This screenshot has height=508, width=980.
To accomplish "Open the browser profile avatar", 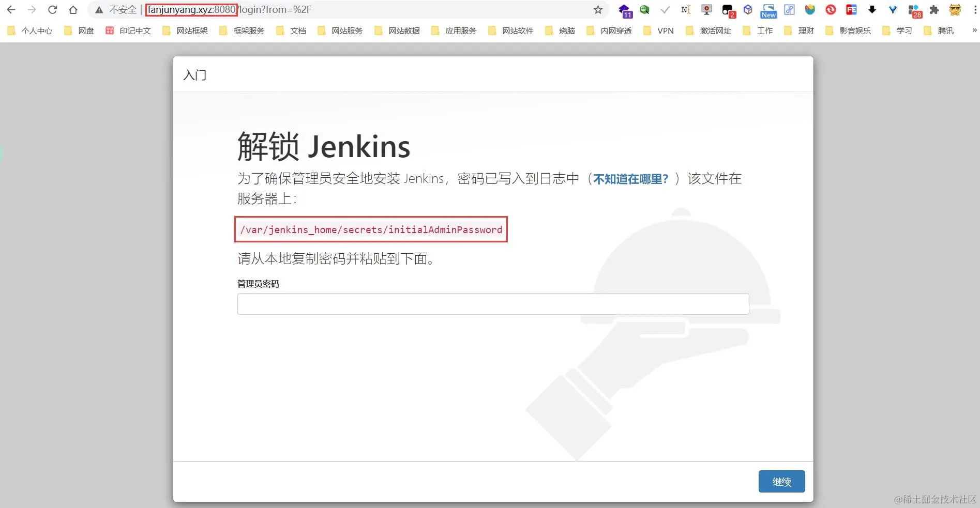I will pyautogui.click(x=955, y=10).
